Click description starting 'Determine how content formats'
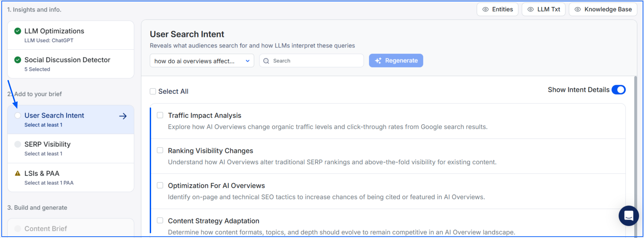 click(x=341, y=232)
